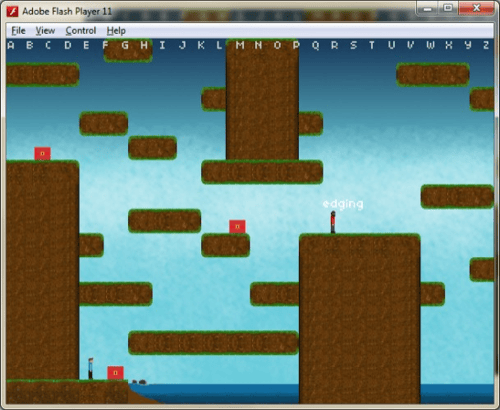Click the red crate near the water
This screenshot has height=410, width=500.
[115, 373]
